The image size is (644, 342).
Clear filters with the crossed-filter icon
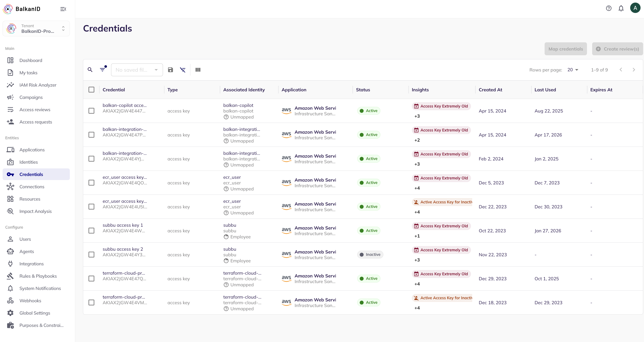pos(183,70)
